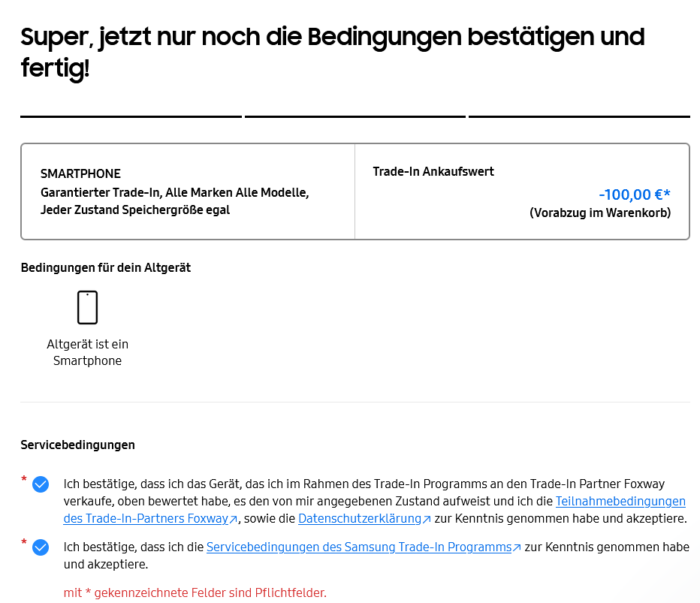Click external-link arrow after Samsung Trade-In Programms
Screen dimensions: 700x603
click(517, 547)
